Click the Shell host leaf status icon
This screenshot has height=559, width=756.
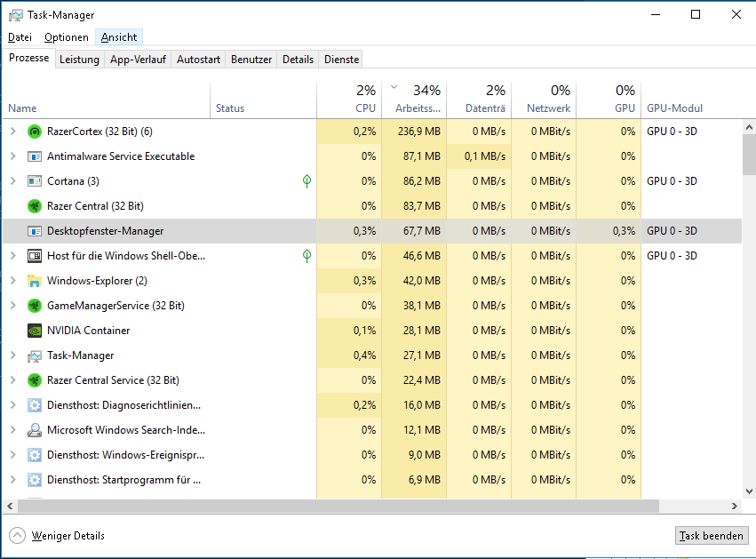[306, 256]
